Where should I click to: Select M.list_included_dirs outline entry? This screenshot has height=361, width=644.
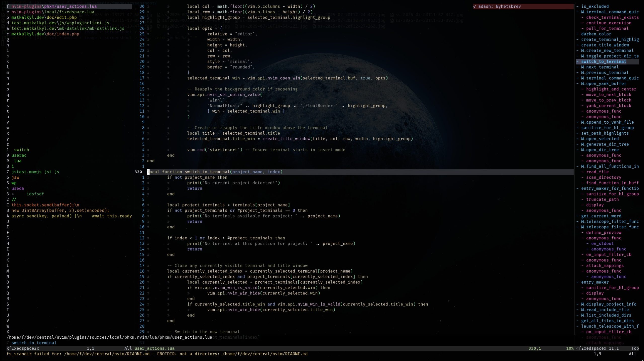606,316
